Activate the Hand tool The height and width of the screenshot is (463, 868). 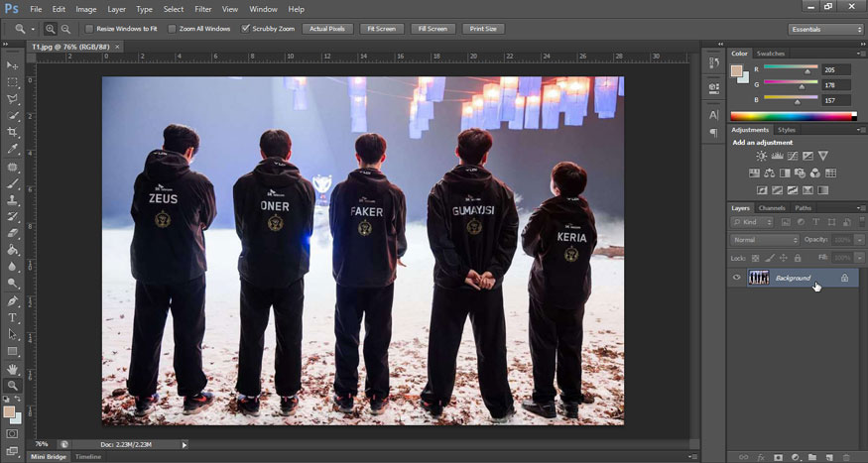click(x=13, y=368)
